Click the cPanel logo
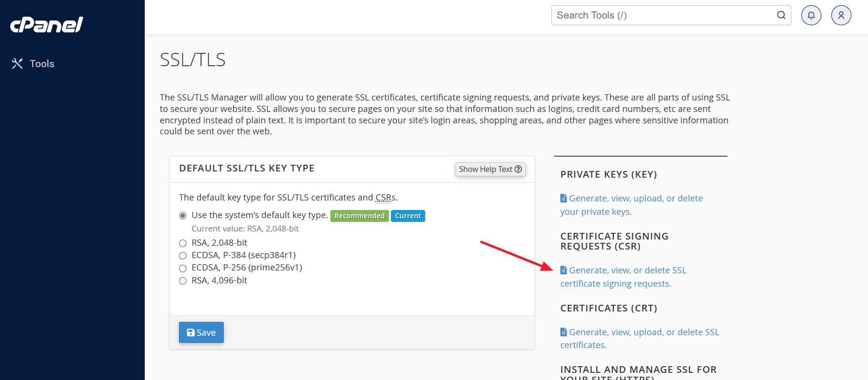 point(47,25)
